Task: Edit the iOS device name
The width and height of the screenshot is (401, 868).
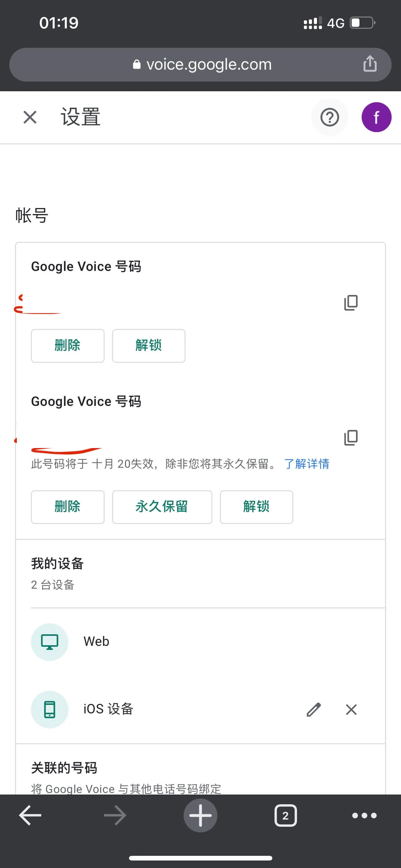Action: coord(314,709)
